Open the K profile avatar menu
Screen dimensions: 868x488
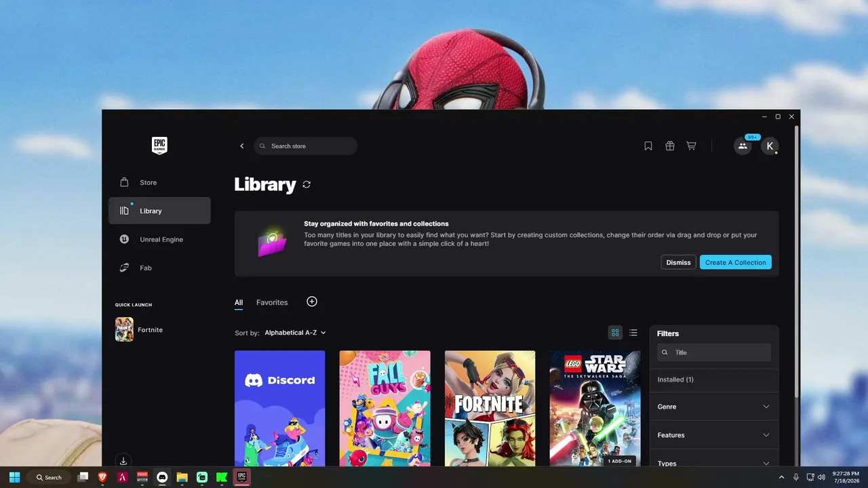pos(770,146)
